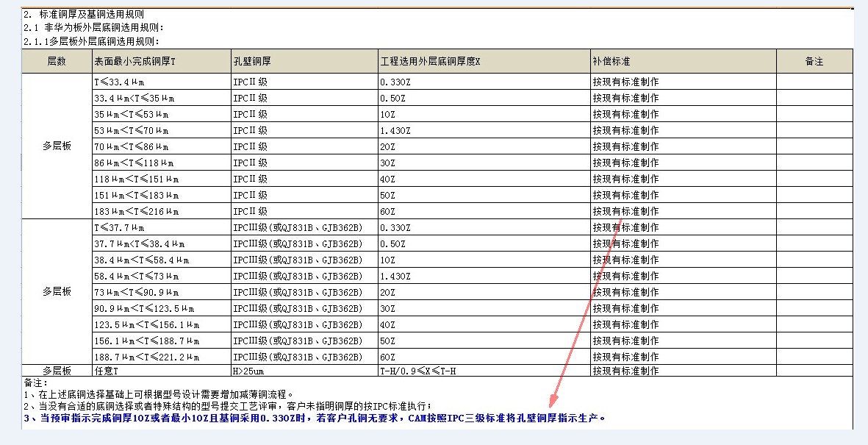Select note 2 about 提交工艺评审
The width and height of the screenshot is (868, 445).
228,406
